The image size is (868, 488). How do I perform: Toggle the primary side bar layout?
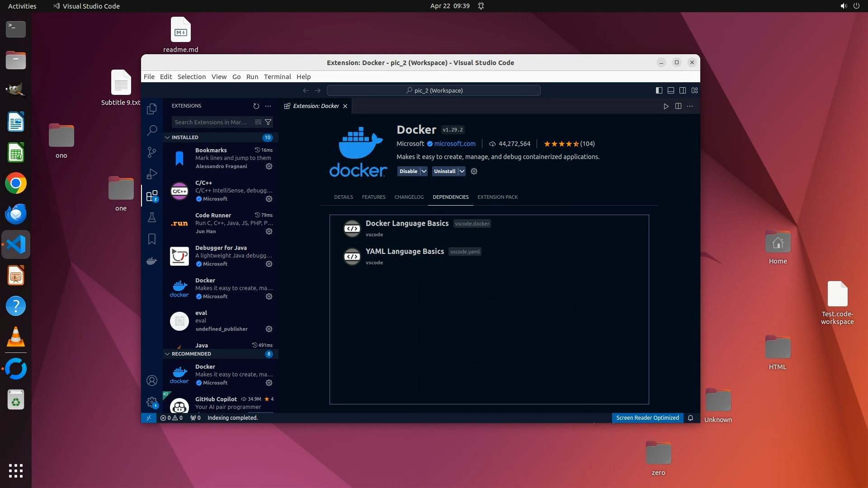point(659,90)
